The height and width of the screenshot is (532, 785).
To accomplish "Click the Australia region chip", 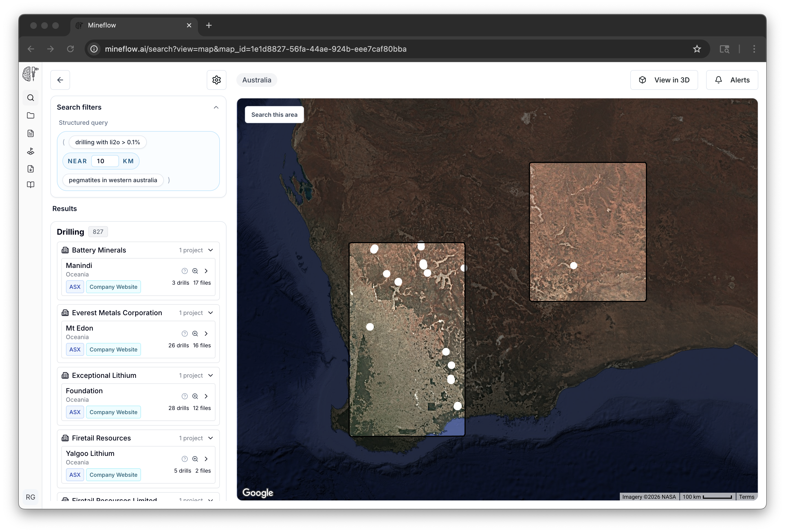I will pyautogui.click(x=256, y=80).
